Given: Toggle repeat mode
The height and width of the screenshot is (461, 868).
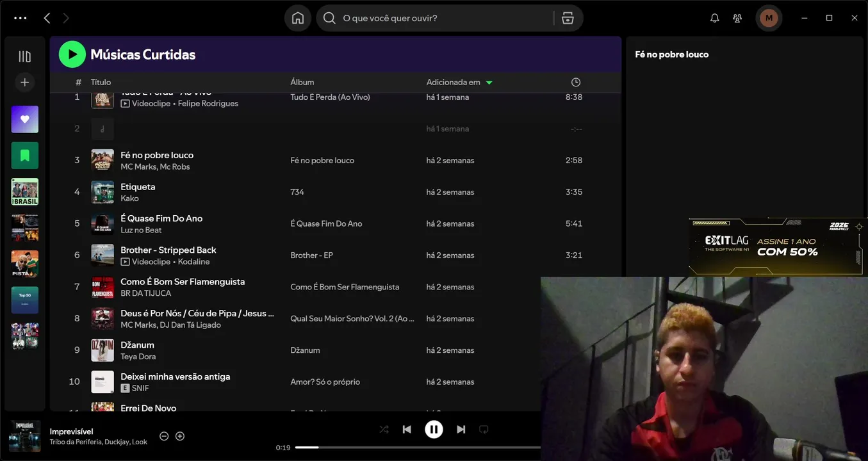Looking at the screenshot, I should click(484, 430).
